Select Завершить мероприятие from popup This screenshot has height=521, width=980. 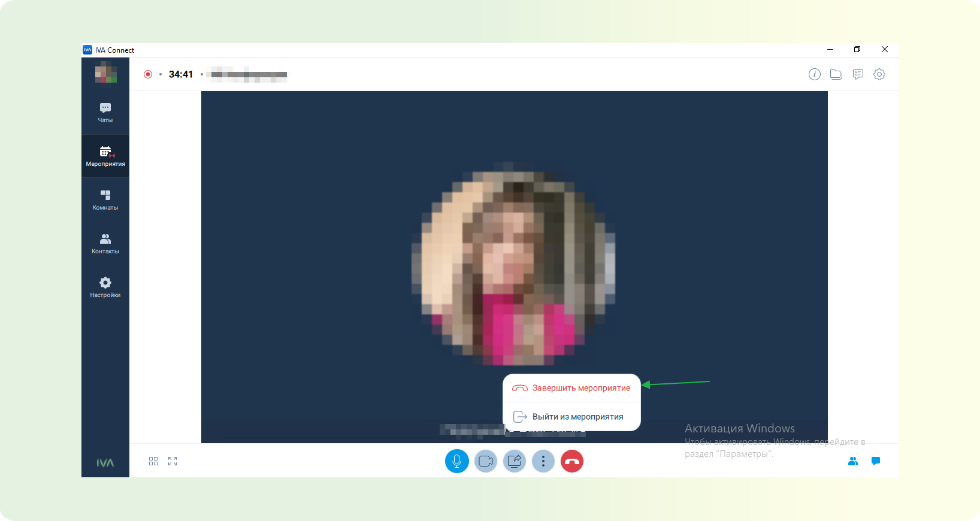coord(571,388)
